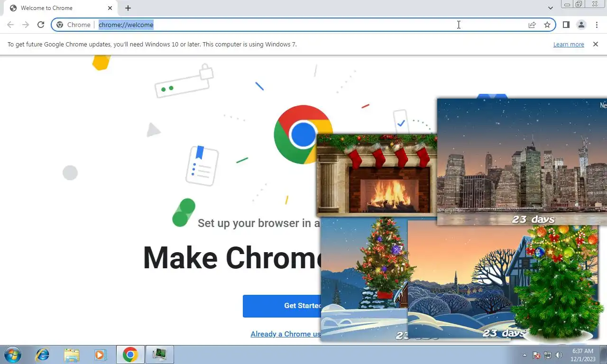Open Windows Media Player from taskbar
Screen dimensions: 607x364
click(x=100, y=355)
